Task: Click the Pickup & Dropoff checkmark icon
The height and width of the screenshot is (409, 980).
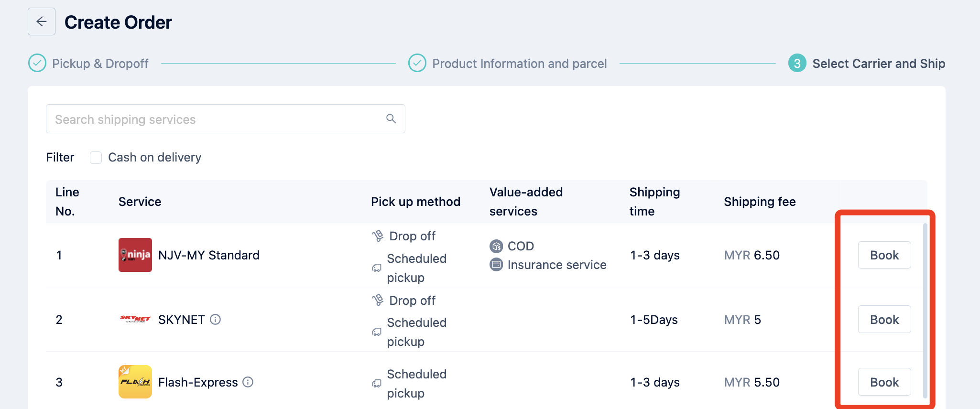Action: [37, 63]
